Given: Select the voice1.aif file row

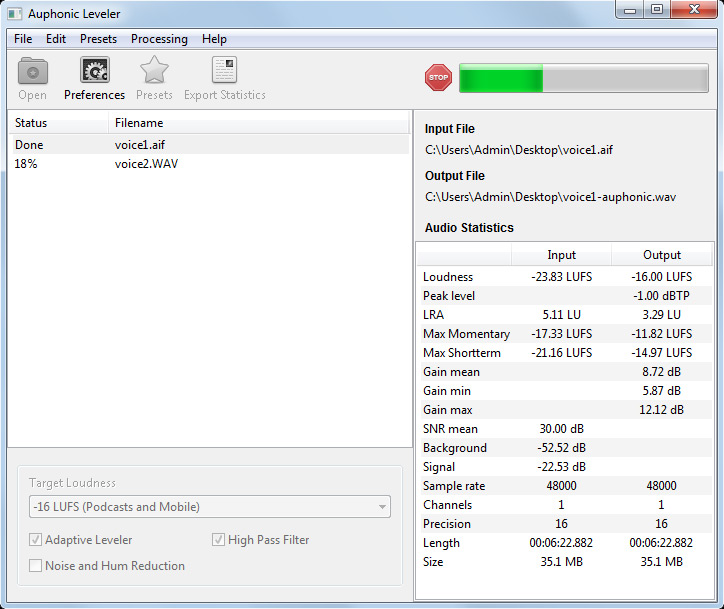Looking at the screenshot, I should (138, 145).
